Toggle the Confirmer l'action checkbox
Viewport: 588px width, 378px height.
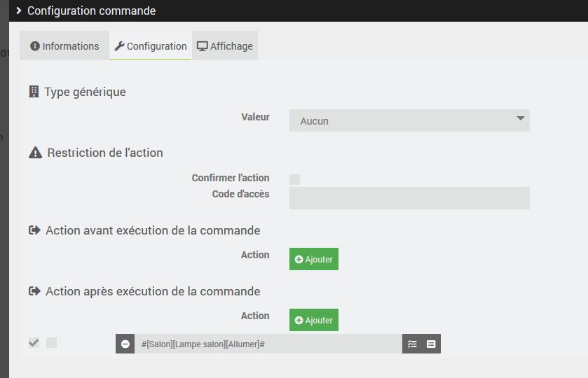point(294,179)
